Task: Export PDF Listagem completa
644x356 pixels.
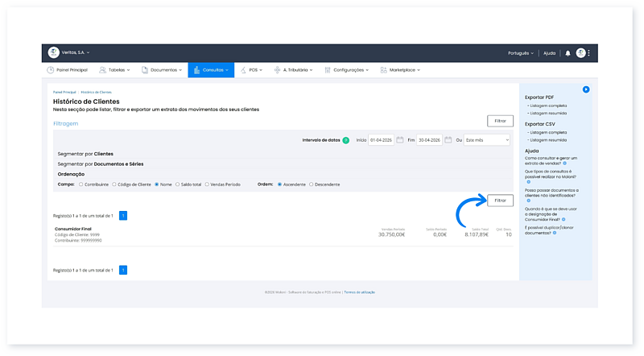Action: 548,106
